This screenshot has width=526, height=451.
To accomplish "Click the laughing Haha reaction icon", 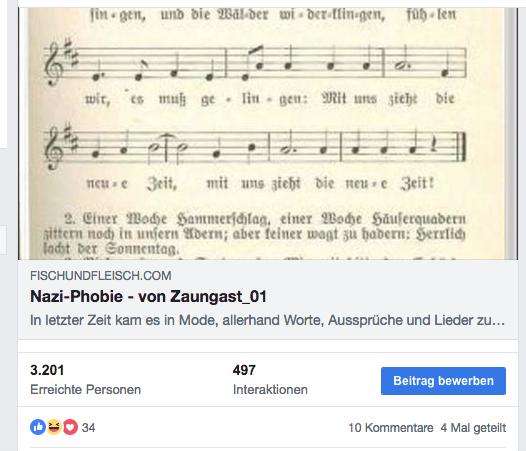I will (54, 427).
